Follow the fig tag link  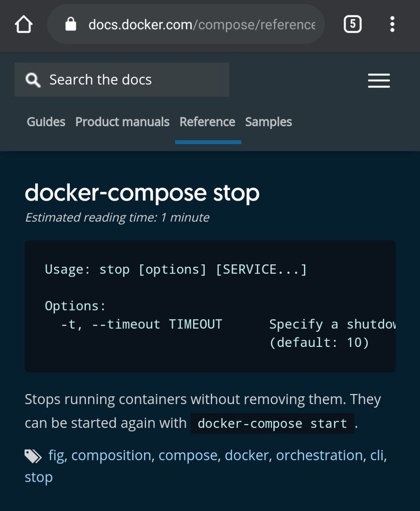pos(56,456)
